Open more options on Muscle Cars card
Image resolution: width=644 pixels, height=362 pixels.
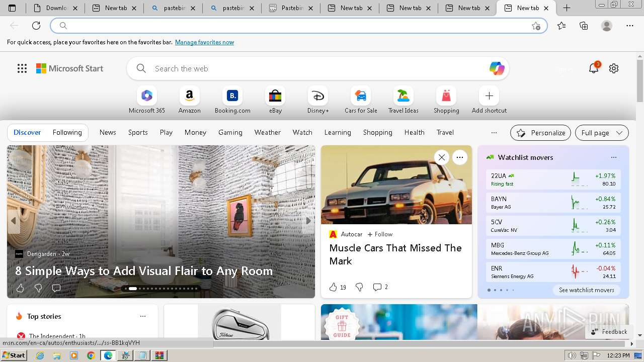[459, 157]
